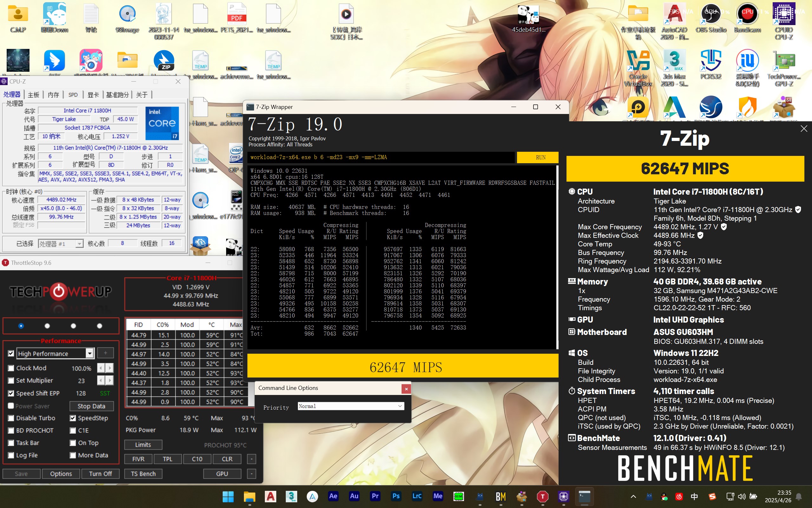Click the volume icon in system tray

click(742, 496)
